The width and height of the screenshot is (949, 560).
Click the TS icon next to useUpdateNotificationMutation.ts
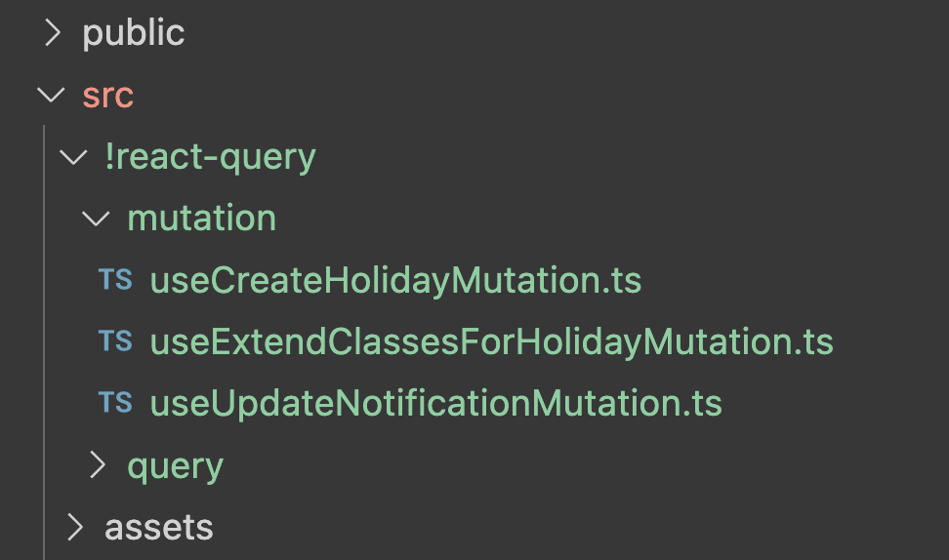(115, 402)
